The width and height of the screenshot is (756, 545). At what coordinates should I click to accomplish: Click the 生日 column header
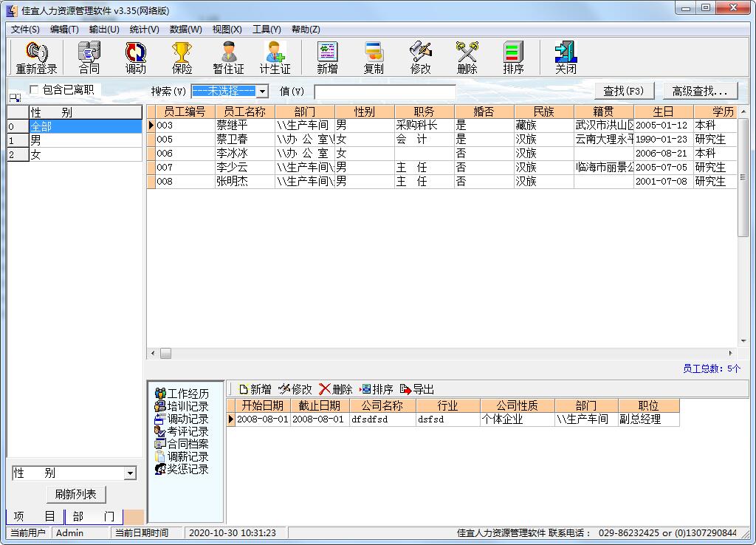click(x=664, y=112)
